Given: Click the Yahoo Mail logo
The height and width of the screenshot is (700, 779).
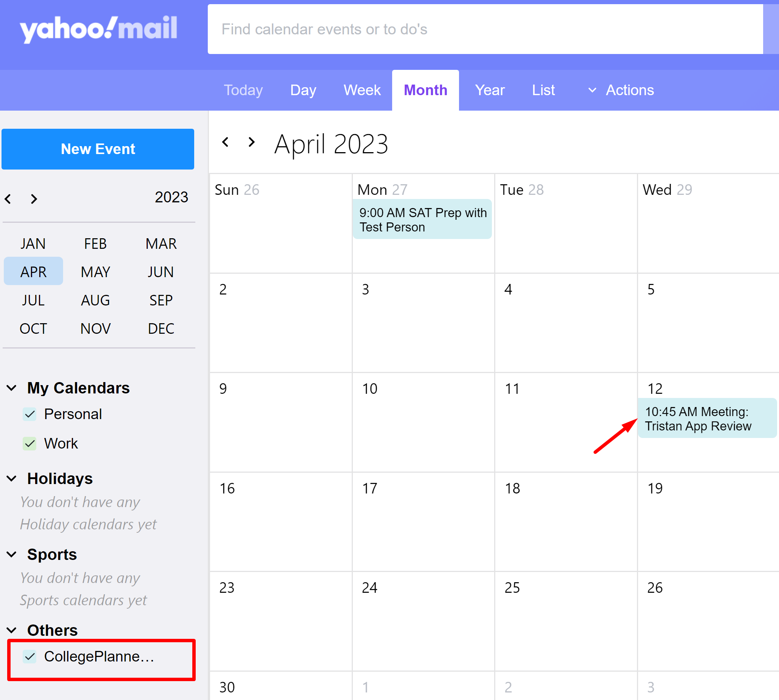Looking at the screenshot, I should 99,29.
